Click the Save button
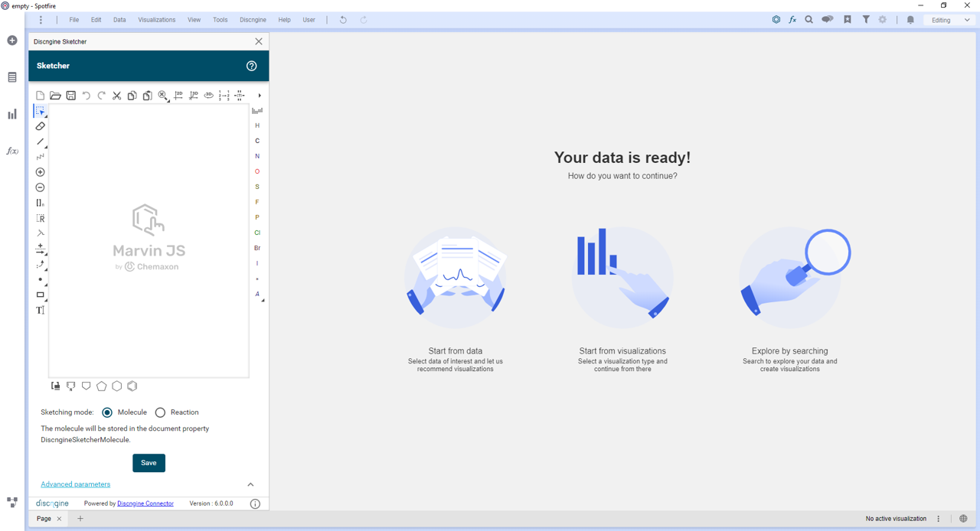Image resolution: width=980 pixels, height=531 pixels. (x=149, y=463)
